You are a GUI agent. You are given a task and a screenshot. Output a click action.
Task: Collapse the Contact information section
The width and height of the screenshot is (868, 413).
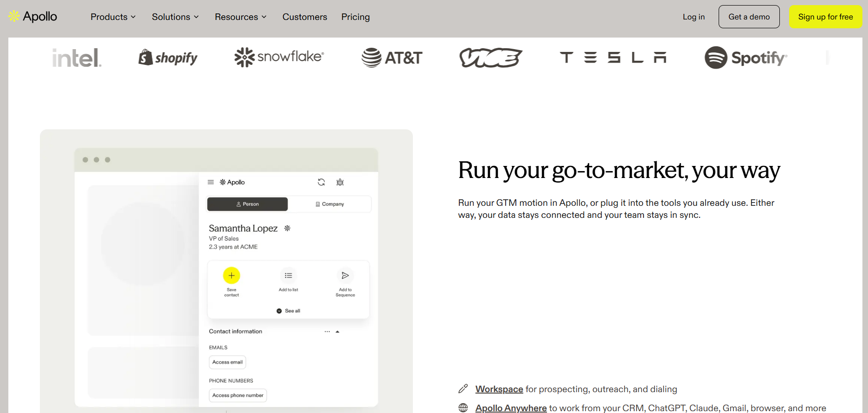click(x=337, y=331)
